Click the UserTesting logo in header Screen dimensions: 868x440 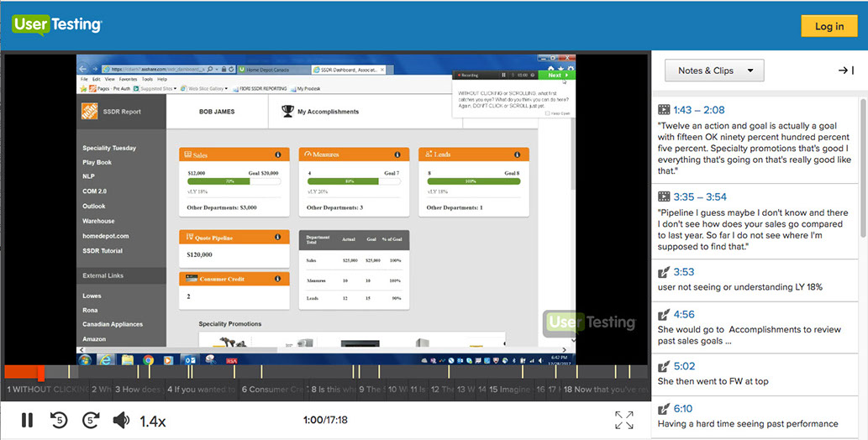(57, 25)
